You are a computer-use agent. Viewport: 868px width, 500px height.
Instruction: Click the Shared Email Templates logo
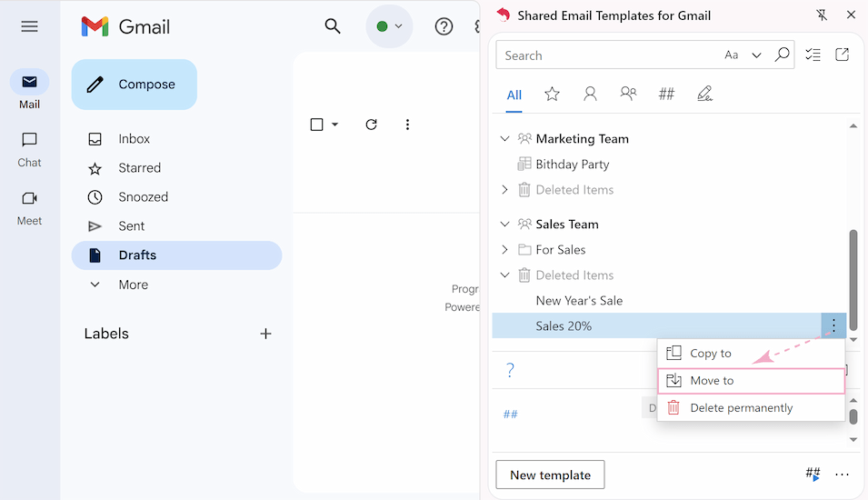point(504,15)
